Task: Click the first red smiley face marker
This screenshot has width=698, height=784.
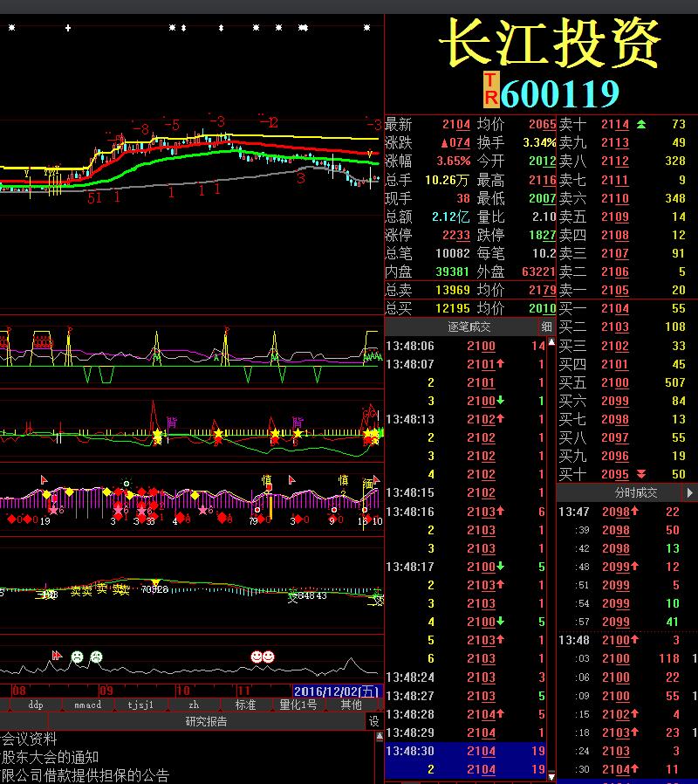Action: [x=257, y=657]
